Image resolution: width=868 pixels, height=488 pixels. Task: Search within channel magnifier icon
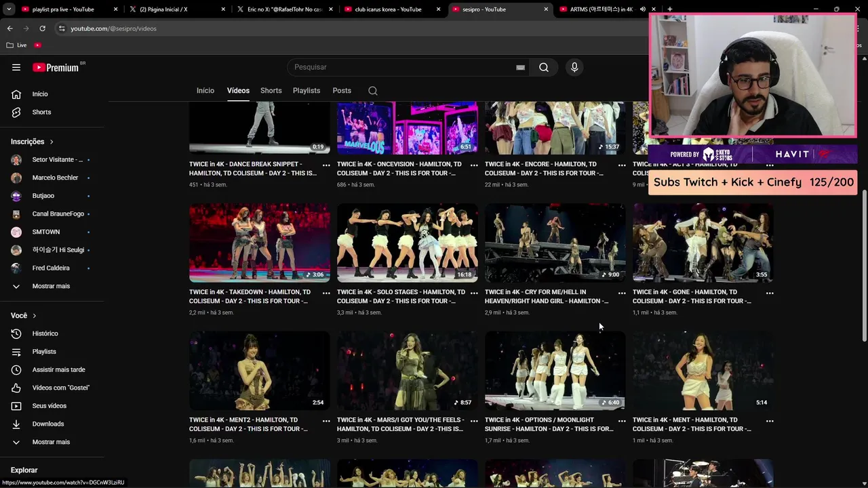[373, 91]
